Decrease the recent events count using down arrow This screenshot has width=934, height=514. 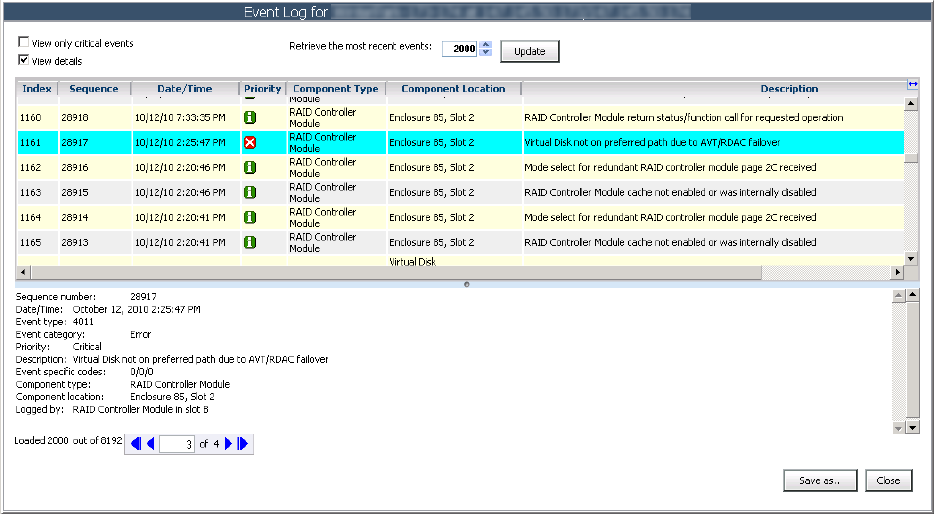pyautogui.click(x=486, y=52)
